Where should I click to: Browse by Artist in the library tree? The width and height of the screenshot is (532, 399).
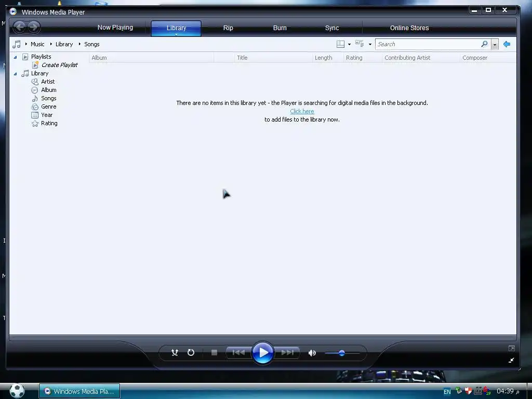[x=48, y=82]
